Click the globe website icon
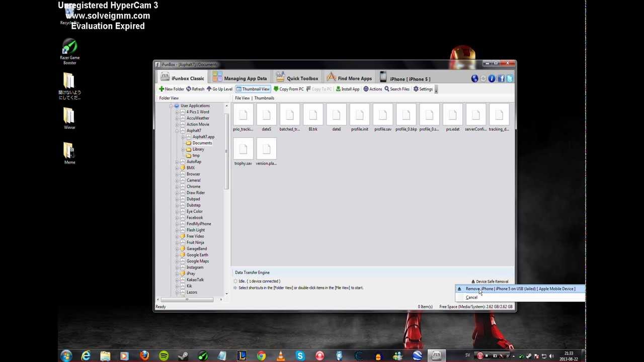 (474, 78)
